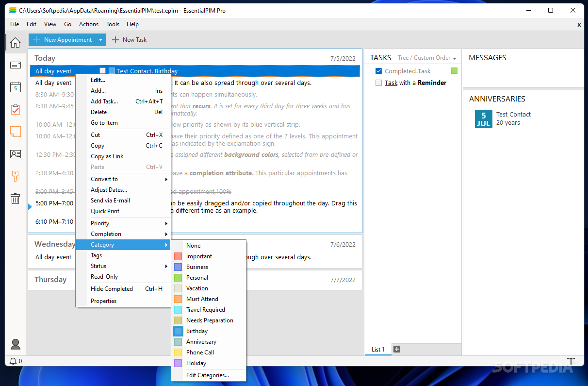Open the File menu
Viewport: 588px width, 386px height.
15,24
